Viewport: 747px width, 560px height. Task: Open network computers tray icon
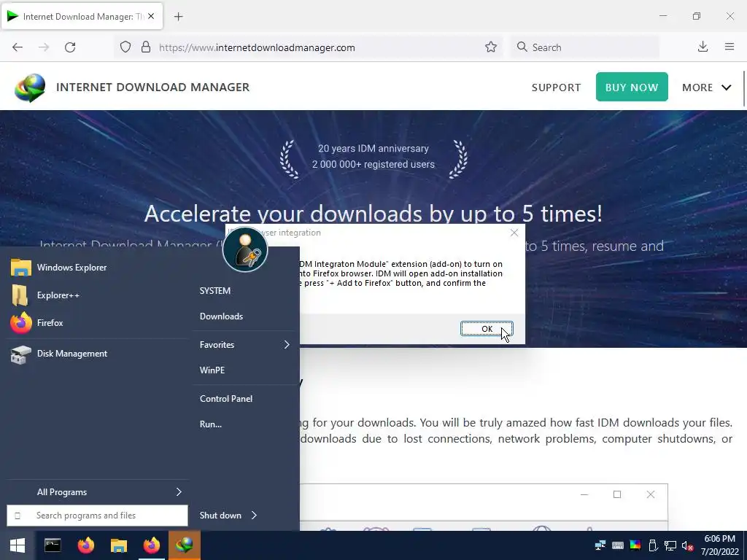pos(600,545)
